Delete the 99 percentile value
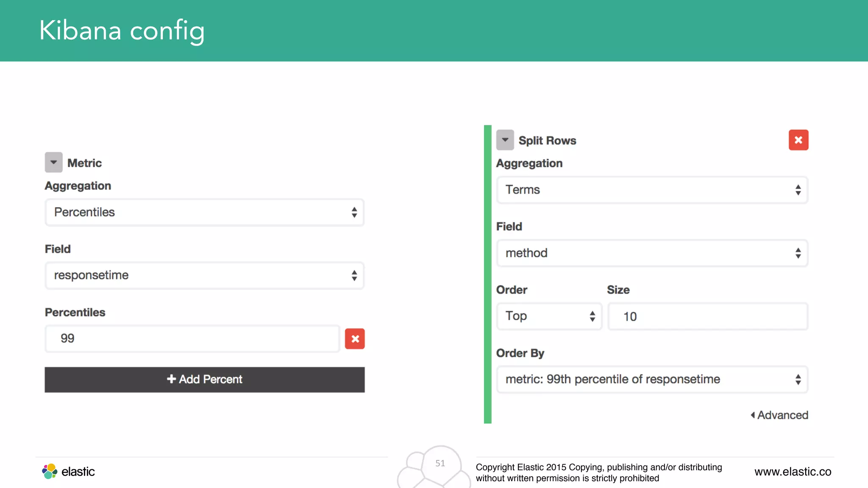Screen dimensions: 868x488 click(355, 339)
